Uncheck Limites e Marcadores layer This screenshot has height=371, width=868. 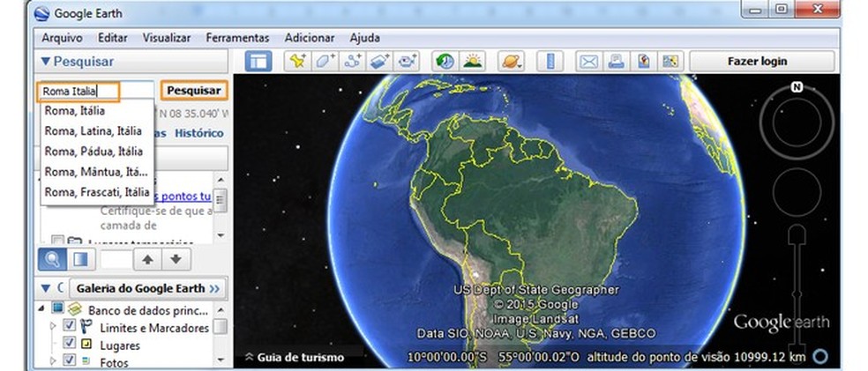[69, 325]
